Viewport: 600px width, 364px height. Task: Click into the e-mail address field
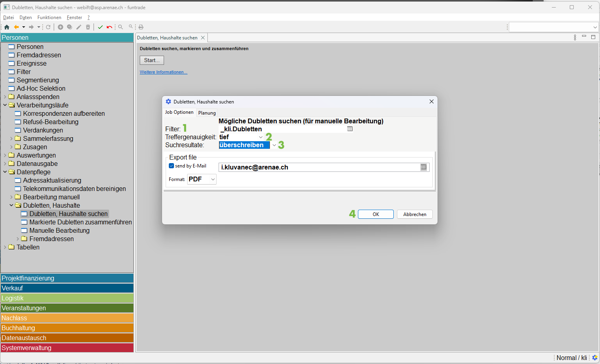(319, 167)
